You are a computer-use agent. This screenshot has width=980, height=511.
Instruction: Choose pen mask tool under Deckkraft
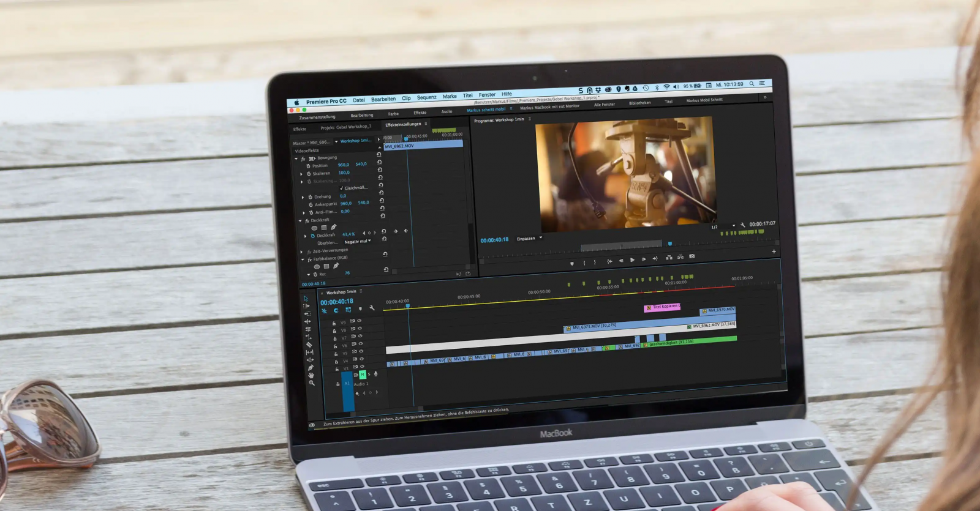[x=333, y=227]
